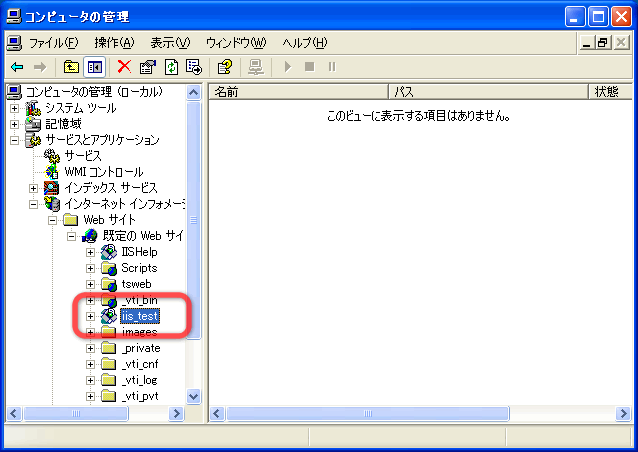Viewport: 638px width, 452px height.
Task: Expand the tsweb node
Action: point(90,284)
